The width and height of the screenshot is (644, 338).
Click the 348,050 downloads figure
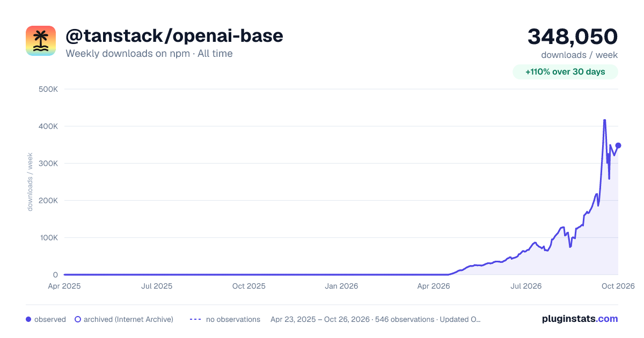tap(573, 36)
